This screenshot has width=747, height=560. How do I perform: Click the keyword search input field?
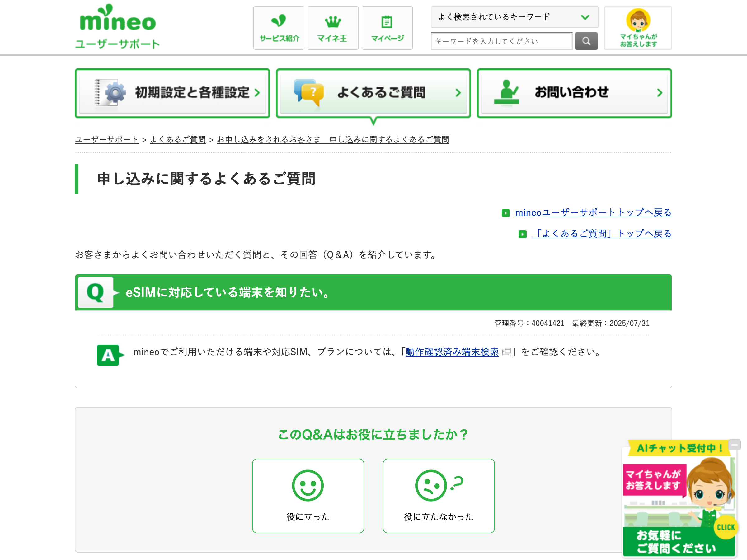coord(501,41)
